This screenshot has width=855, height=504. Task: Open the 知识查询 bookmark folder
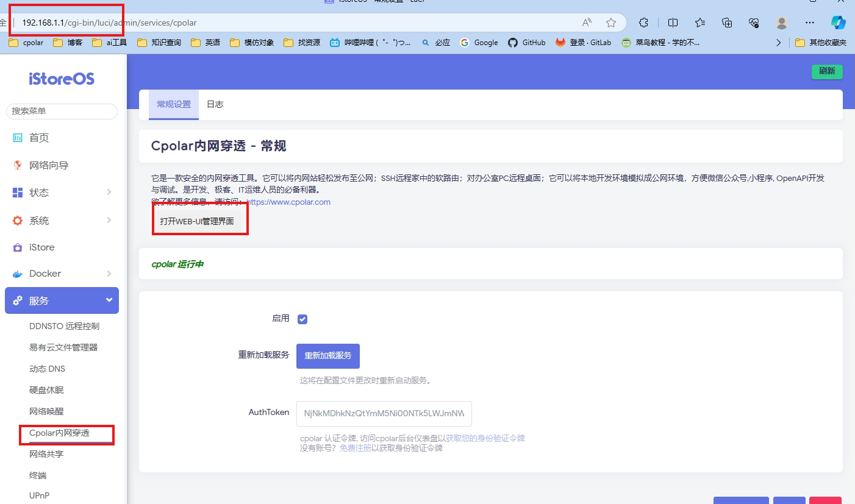coord(159,43)
